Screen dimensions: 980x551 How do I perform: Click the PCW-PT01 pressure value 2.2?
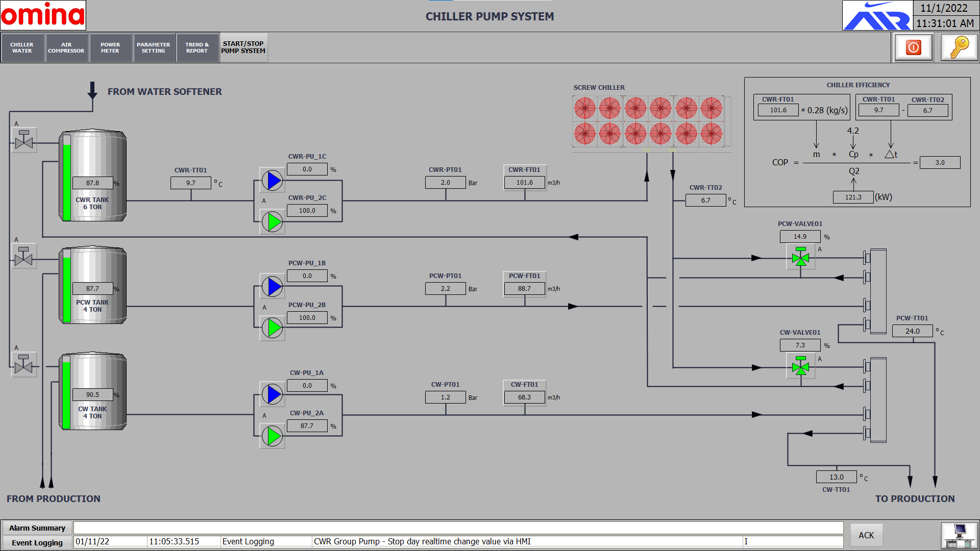[x=446, y=289]
